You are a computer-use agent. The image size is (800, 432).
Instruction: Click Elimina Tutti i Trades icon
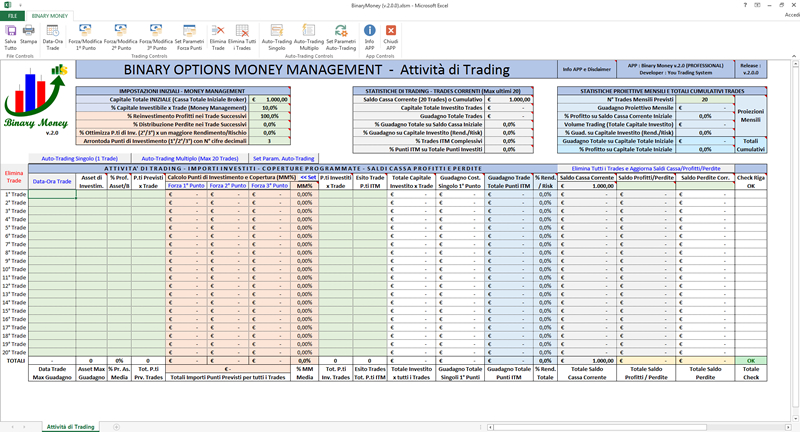(242, 37)
